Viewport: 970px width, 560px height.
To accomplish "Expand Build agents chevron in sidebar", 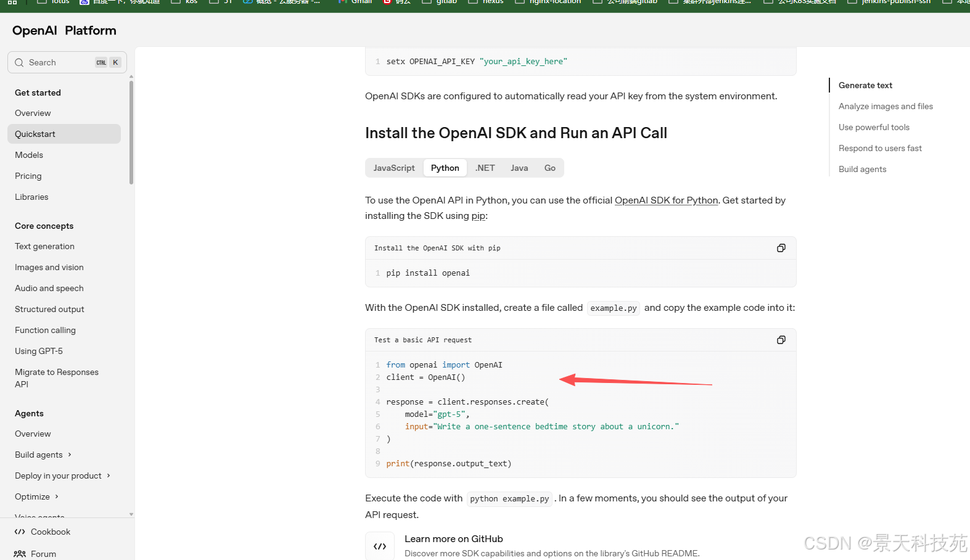I will click(70, 455).
